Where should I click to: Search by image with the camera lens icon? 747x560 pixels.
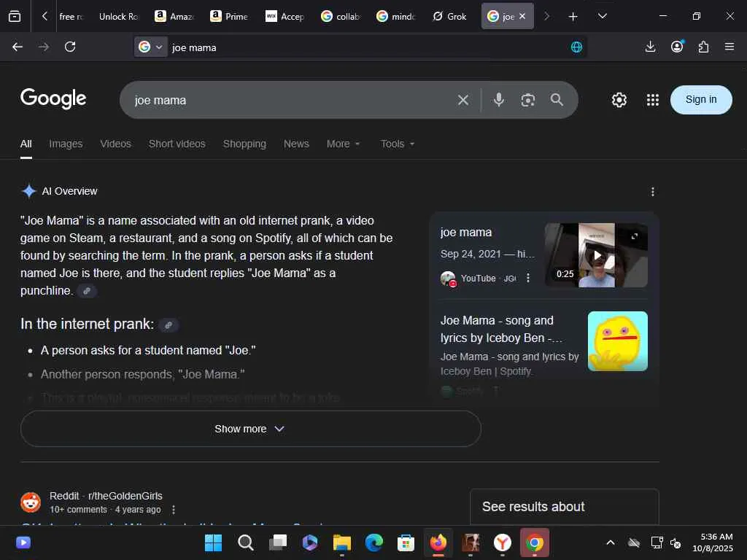coord(528,100)
